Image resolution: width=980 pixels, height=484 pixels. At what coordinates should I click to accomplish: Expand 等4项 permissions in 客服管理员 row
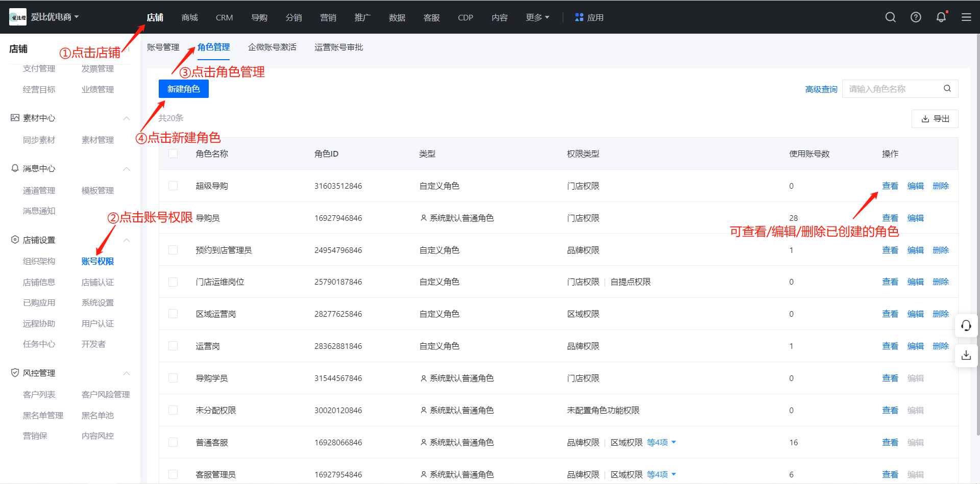(661, 474)
